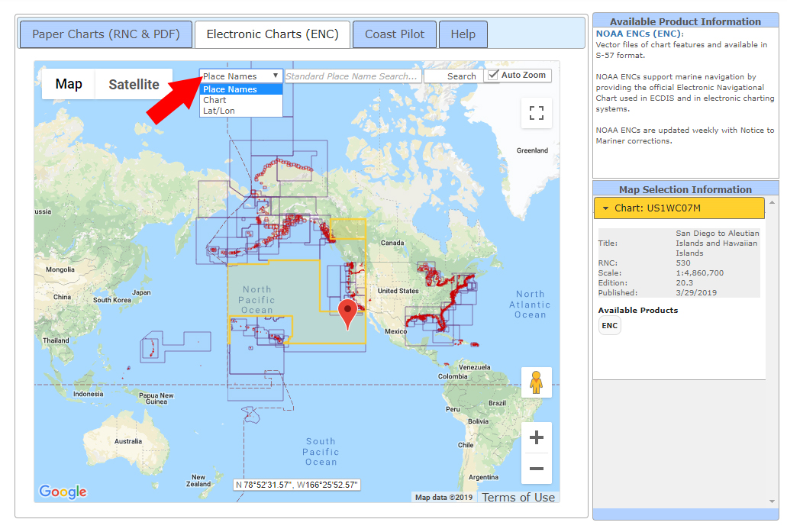This screenshot has width=787, height=532.
Task: Toggle the Auto Zoom checkbox
Action: [x=493, y=75]
